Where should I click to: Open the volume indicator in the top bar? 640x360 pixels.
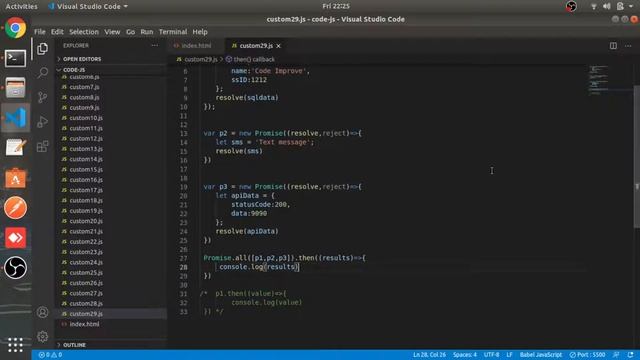tap(607, 6)
